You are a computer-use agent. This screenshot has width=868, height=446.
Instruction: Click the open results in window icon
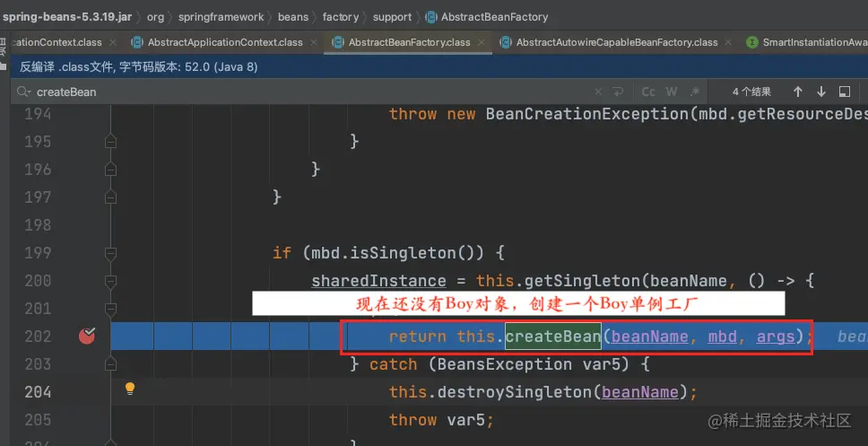(x=844, y=92)
